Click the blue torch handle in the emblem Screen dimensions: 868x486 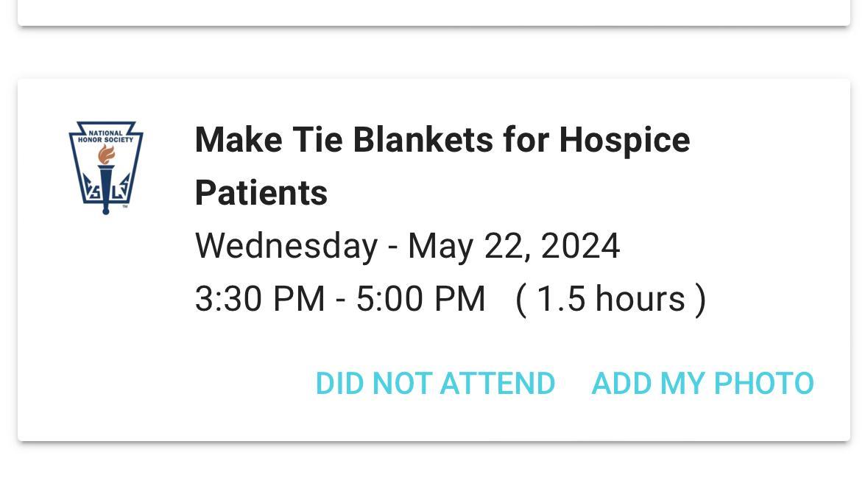106,190
